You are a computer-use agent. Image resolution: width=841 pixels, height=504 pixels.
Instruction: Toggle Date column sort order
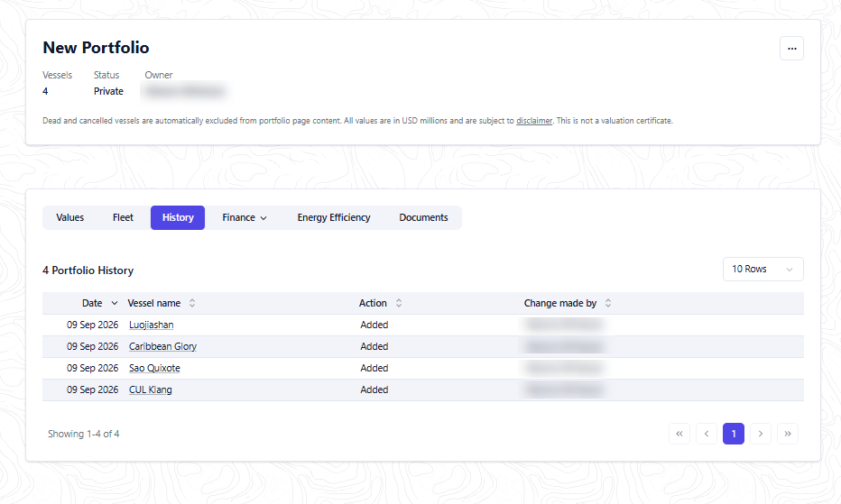(115, 303)
